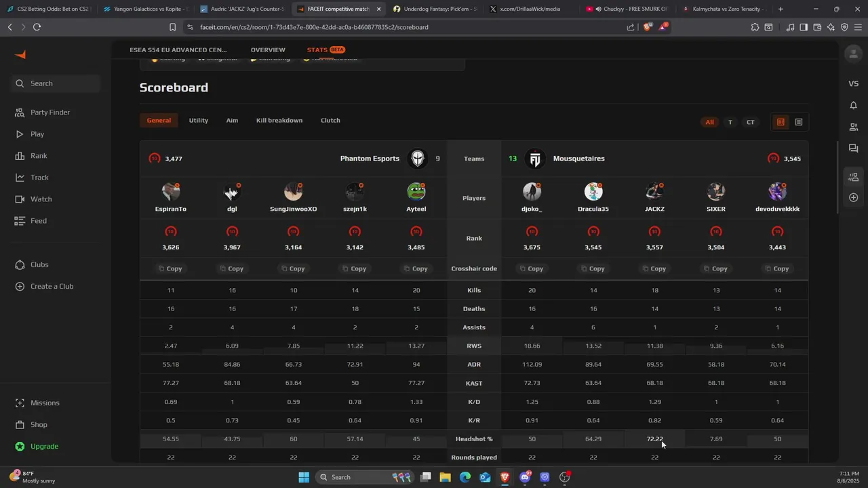The height and width of the screenshot is (488, 868).
Task: Filter scoreboard by CT side
Action: [750, 123]
